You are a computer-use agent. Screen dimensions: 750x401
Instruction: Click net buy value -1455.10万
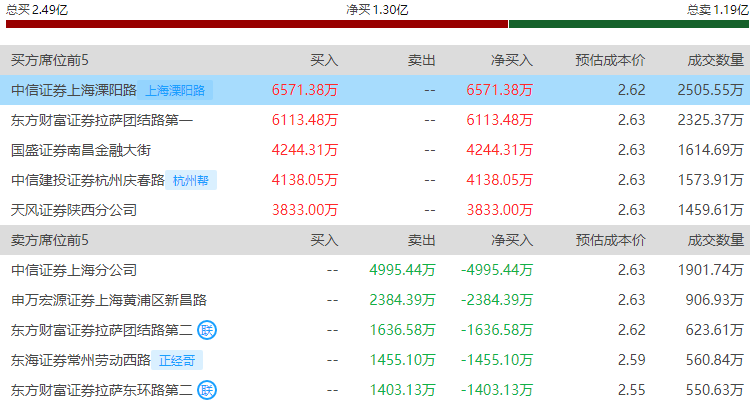pyautogui.click(x=497, y=360)
